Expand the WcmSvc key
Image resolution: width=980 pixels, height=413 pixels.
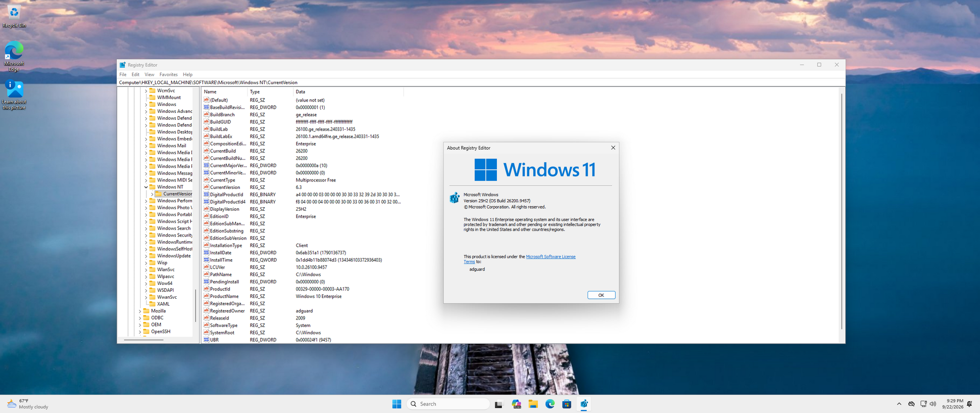tap(146, 91)
